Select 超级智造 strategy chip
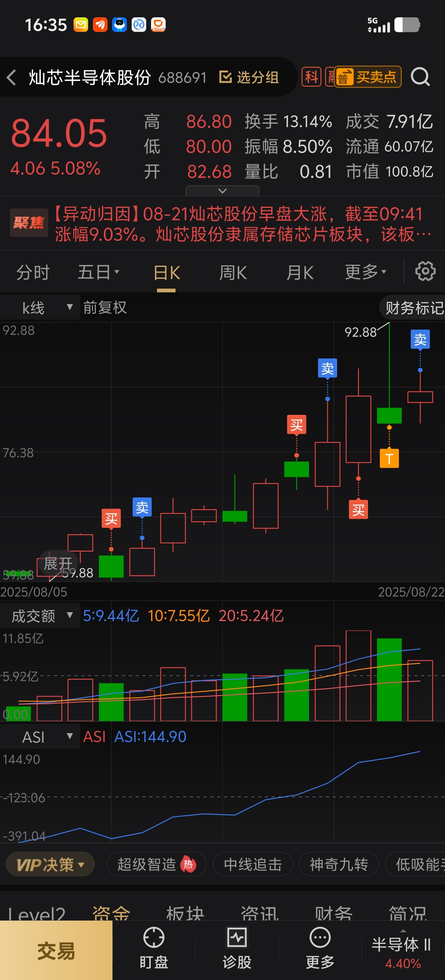The width and height of the screenshot is (445, 980). tap(157, 864)
